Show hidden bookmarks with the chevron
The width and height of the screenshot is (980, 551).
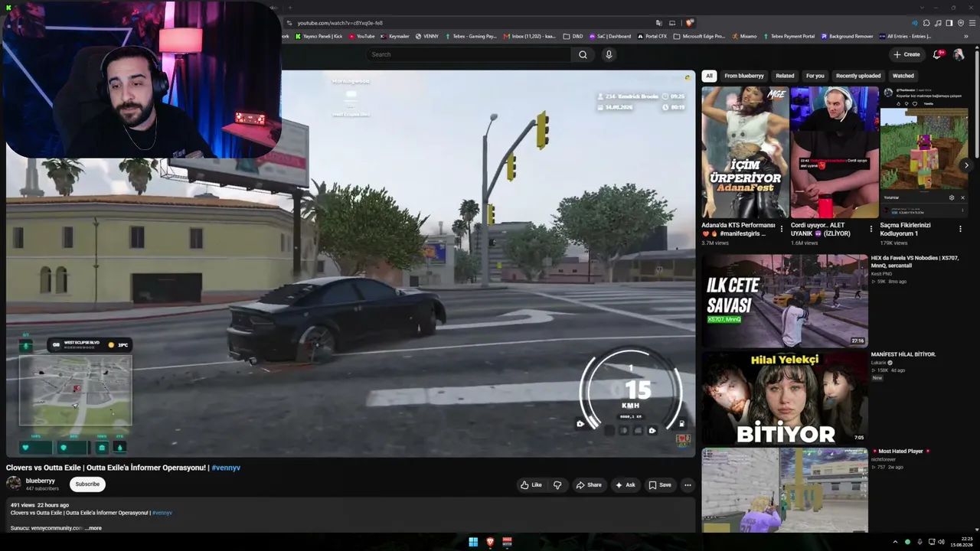point(967,36)
